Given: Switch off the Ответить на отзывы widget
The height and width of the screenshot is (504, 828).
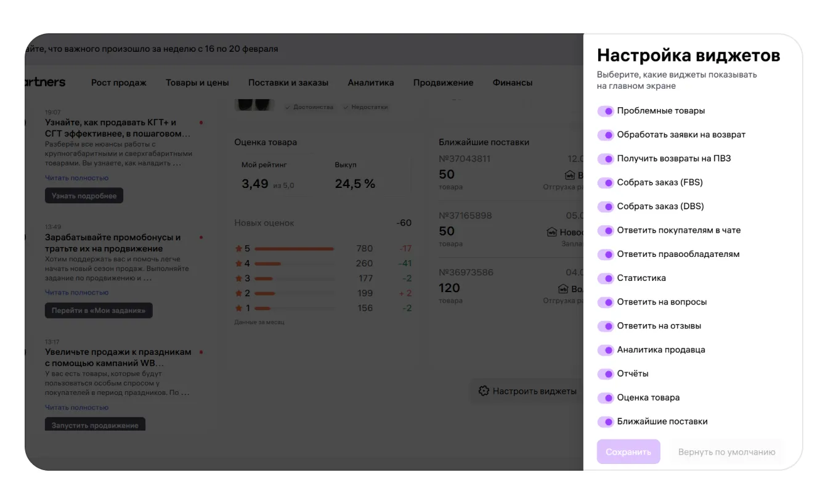Looking at the screenshot, I should (606, 326).
